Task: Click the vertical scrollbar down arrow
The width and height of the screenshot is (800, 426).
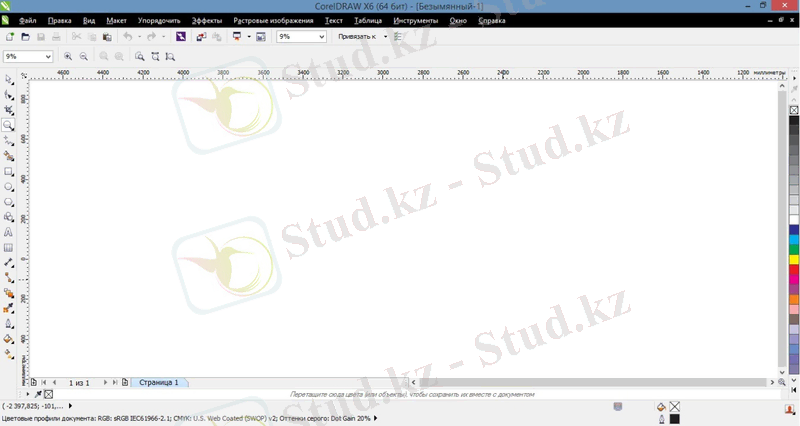Action: point(782,372)
